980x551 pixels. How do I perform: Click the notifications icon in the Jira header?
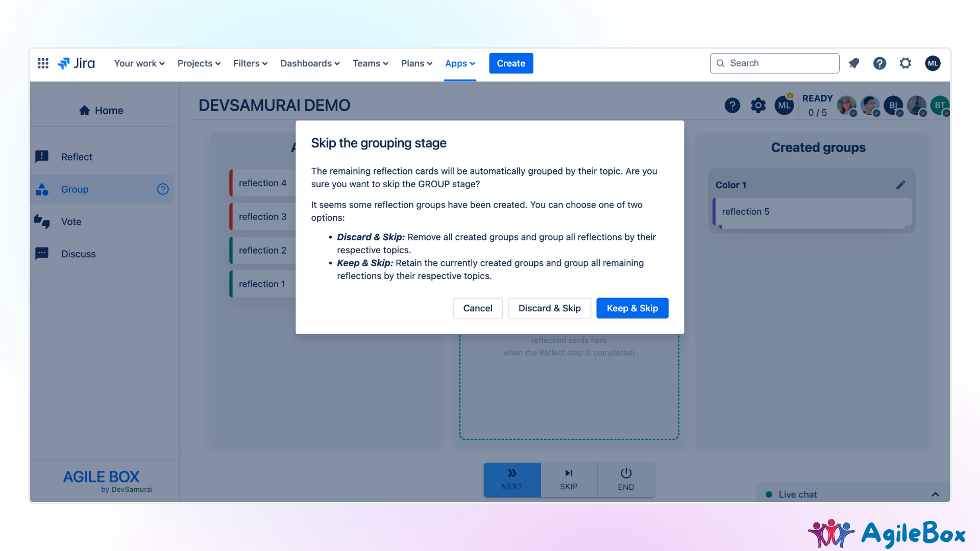pyautogui.click(x=854, y=63)
